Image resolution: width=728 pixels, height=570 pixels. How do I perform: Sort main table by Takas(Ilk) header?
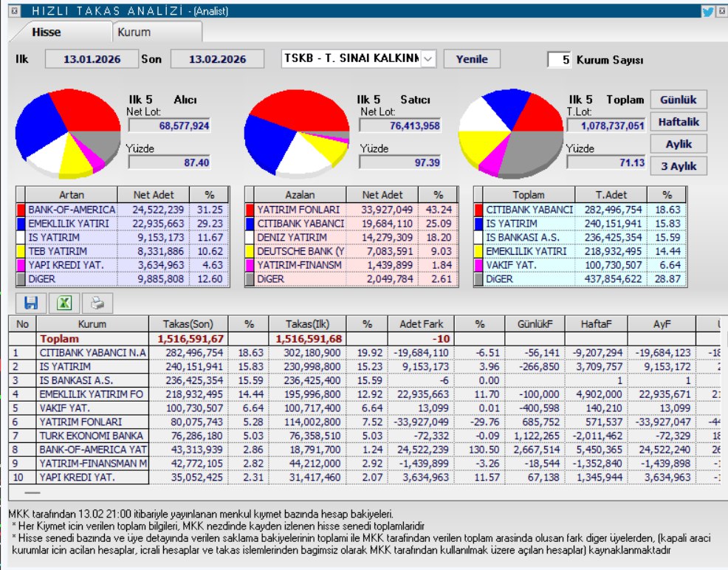tap(307, 324)
